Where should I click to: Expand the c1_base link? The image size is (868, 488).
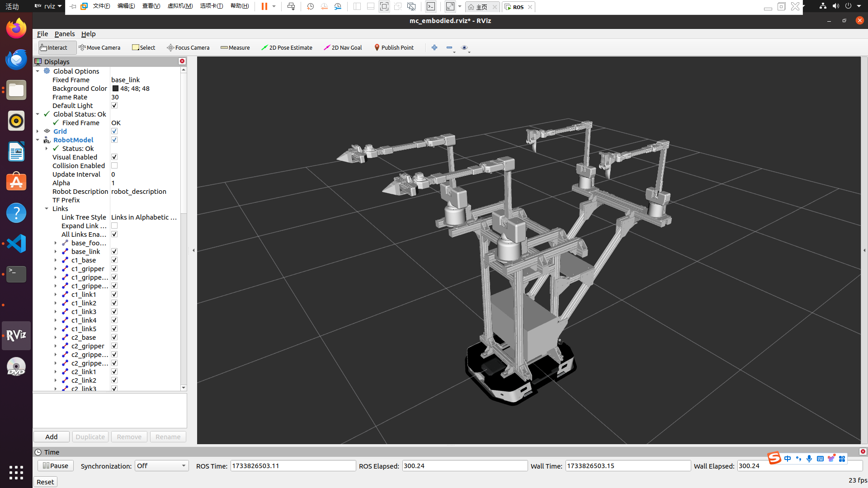[x=56, y=260]
